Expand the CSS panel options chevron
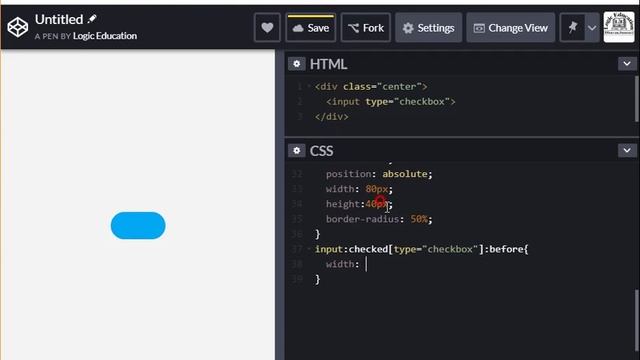 tap(627, 151)
